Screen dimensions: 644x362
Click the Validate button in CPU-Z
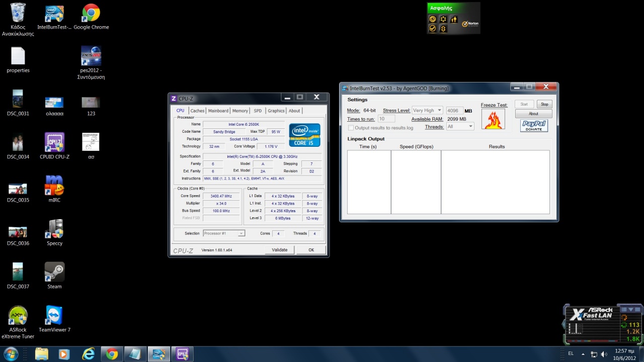click(x=280, y=250)
